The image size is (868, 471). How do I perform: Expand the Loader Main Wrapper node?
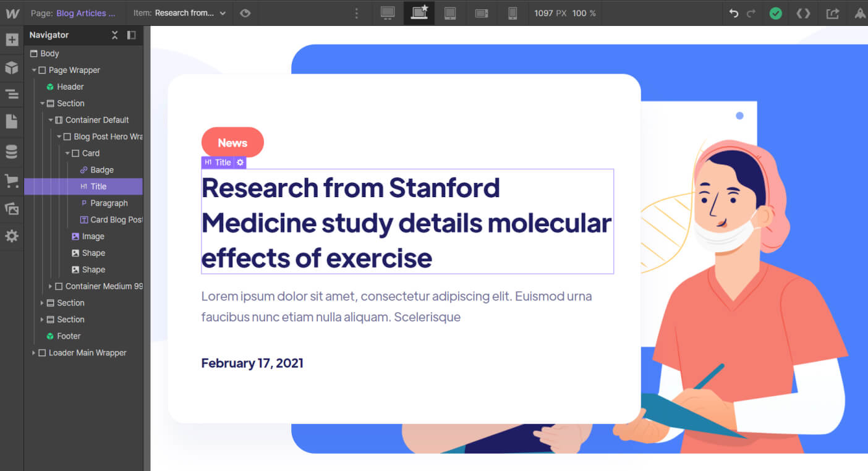[34, 353]
